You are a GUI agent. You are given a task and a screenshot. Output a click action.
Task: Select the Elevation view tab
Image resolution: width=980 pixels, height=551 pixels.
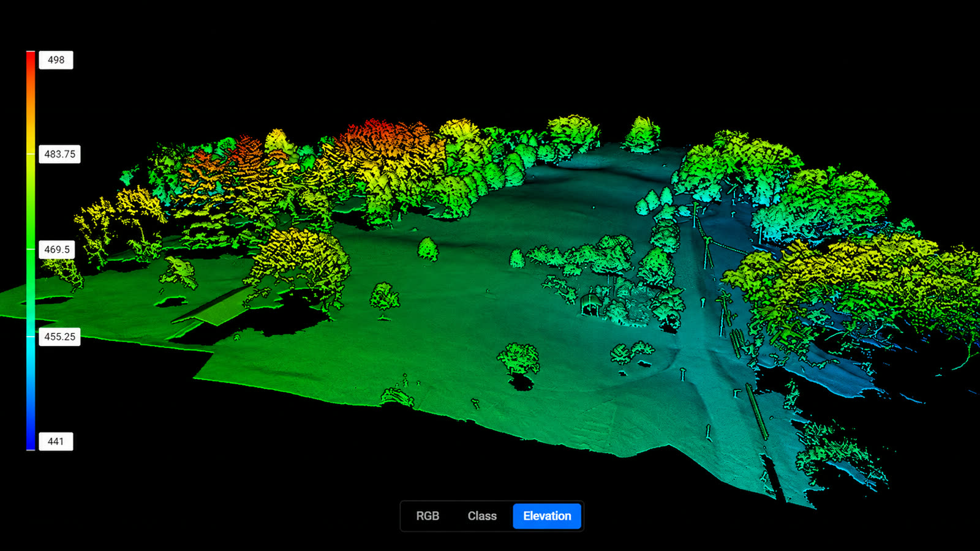[x=547, y=516]
